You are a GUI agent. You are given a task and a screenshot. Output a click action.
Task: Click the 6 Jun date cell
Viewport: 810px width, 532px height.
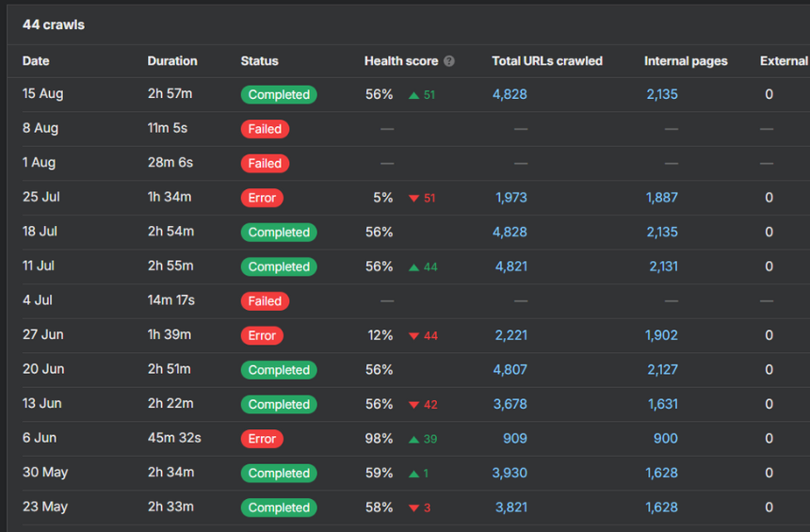click(40, 438)
